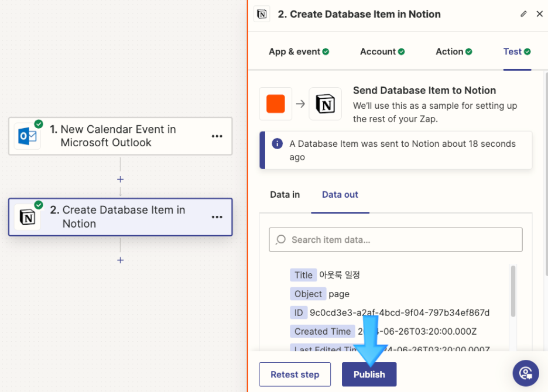Click the Retest step button

(x=294, y=374)
